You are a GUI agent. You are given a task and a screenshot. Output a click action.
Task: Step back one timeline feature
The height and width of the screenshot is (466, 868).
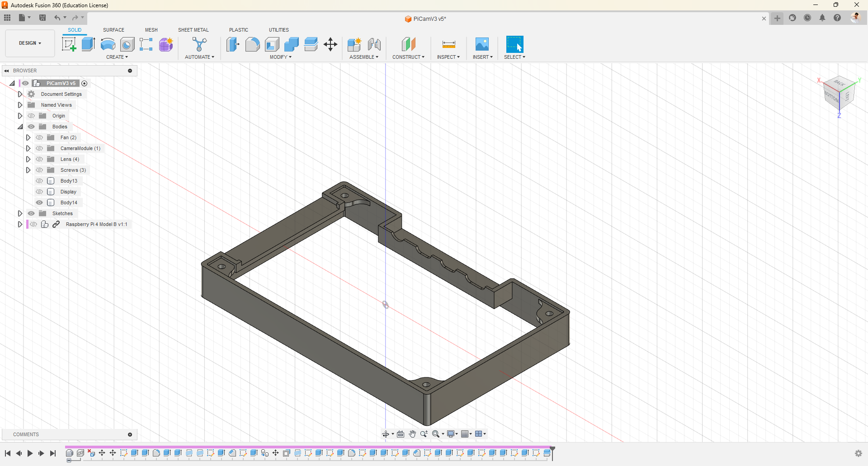tap(19, 453)
